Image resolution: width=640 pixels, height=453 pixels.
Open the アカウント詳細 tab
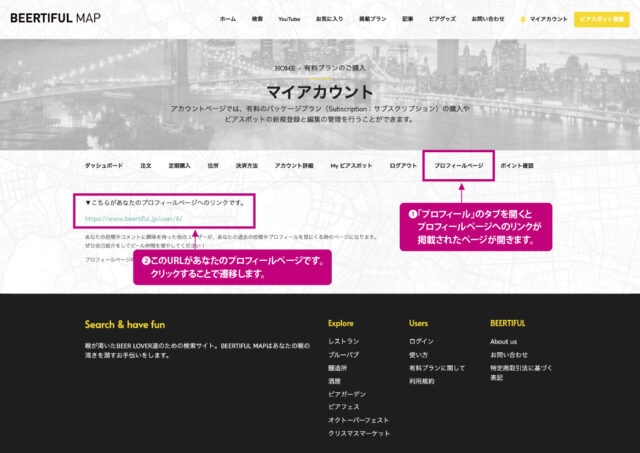tap(294, 165)
